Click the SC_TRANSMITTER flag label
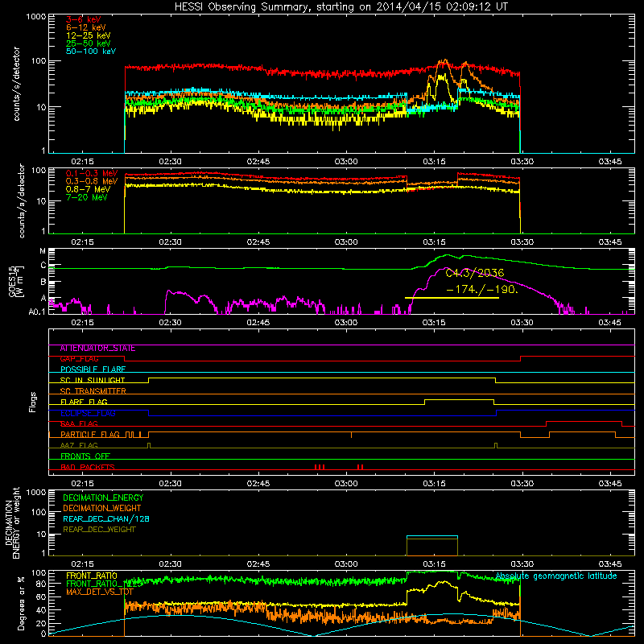The width and height of the screenshot is (644, 644). tap(93, 391)
